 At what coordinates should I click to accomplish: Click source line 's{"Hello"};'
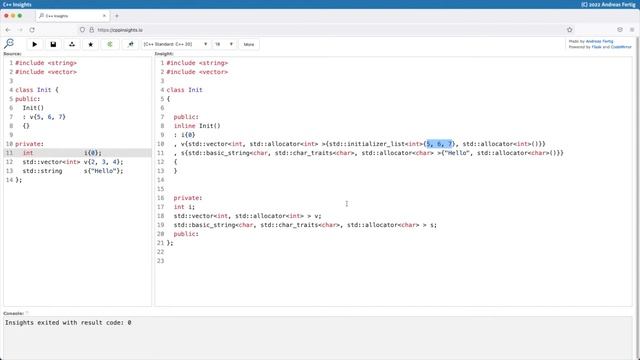(103, 171)
